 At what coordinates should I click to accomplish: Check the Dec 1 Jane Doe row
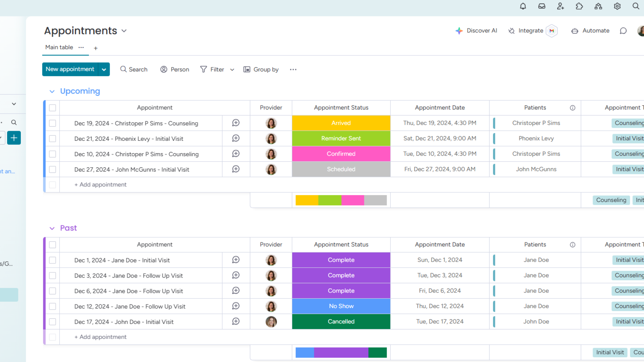point(52,260)
